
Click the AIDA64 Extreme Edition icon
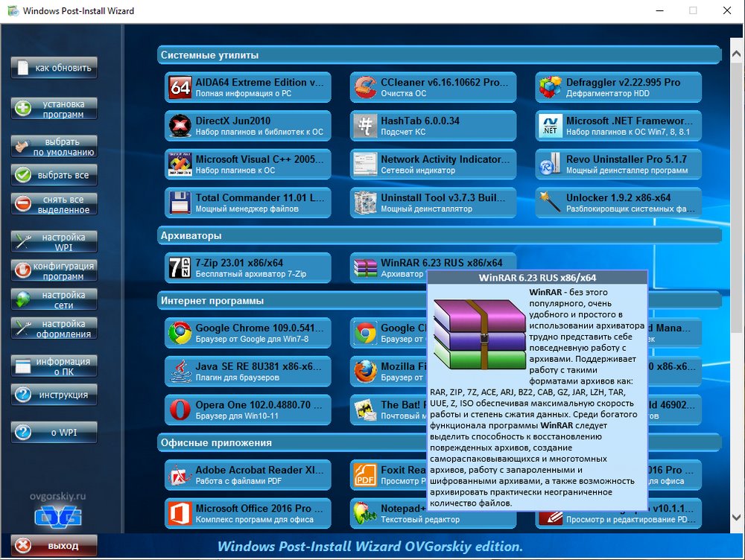[180, 88]
